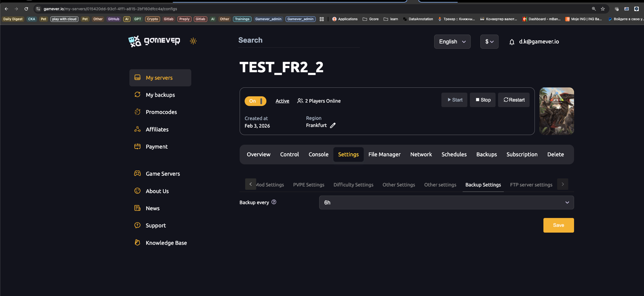
Task: Edit region pencil icon next to Frankfurt
Action: (x=333, y=125)
